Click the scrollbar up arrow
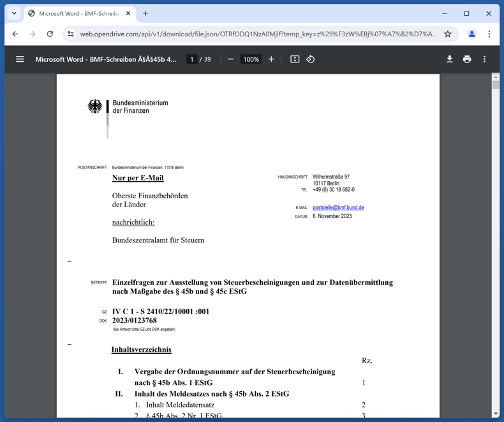The image size is (504, 422). point(495,77)
